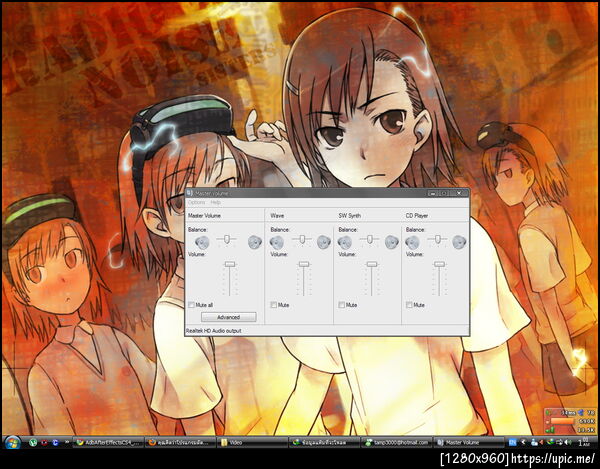Launch the red quick launch icon
The height and width of the screenshot is (469, 600).
44,442
